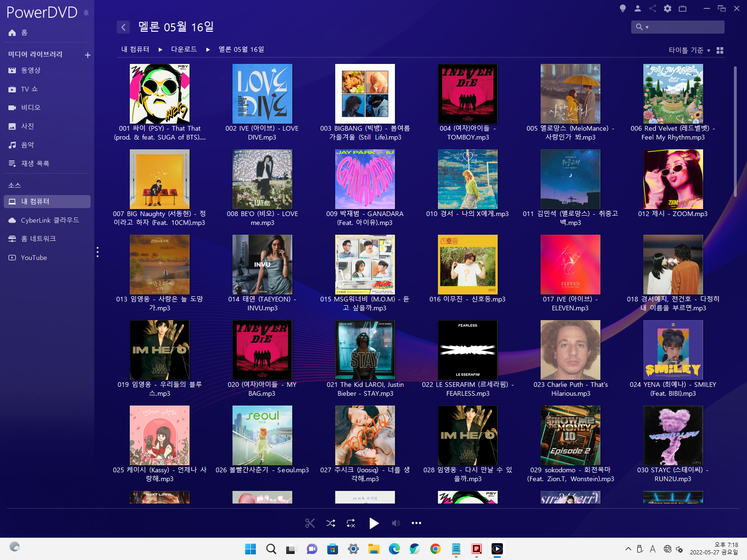Open search options dropdown arrow

pyautogui.click(x=647, y=28)
